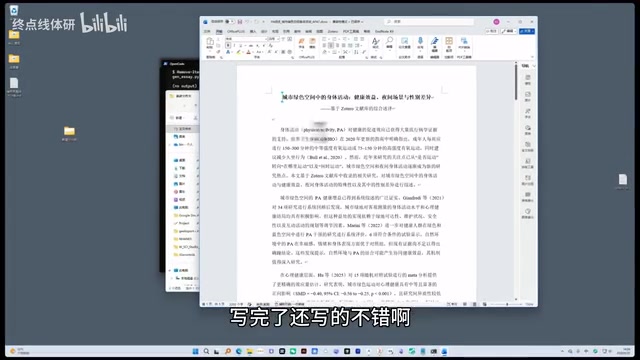Click the Word search box
Viewport: 640px width, 360px height.
(x=429, y=21)
